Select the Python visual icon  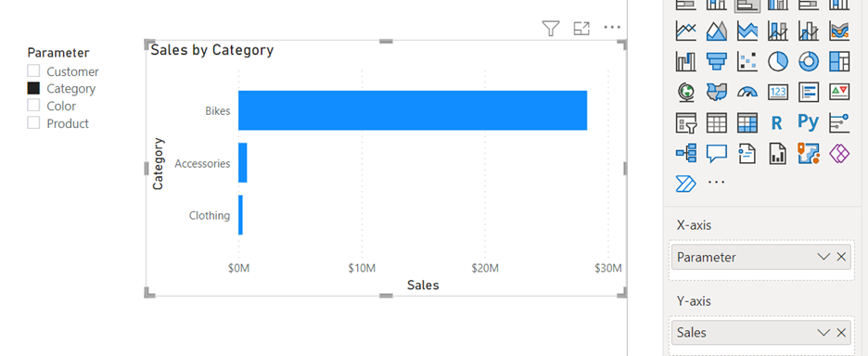[809, 121]
